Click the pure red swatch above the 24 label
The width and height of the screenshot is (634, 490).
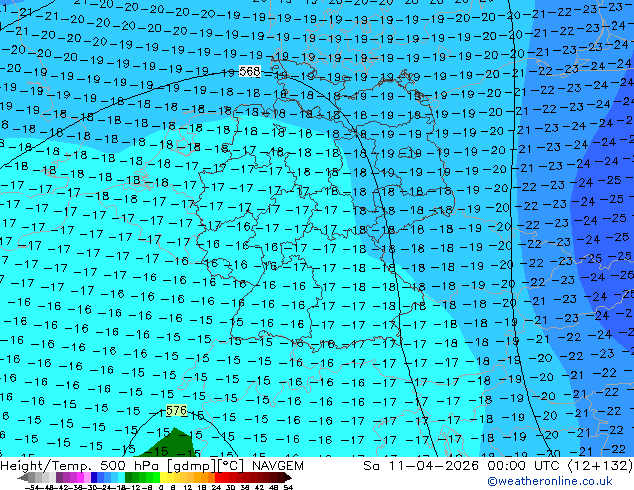coord(218,478)
